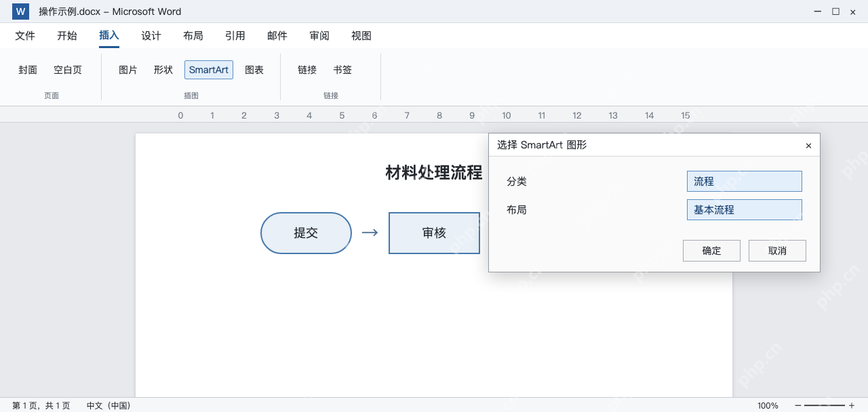
Task: Go to the 邮件 ribbon tab
Action: [x=277, y=36]
